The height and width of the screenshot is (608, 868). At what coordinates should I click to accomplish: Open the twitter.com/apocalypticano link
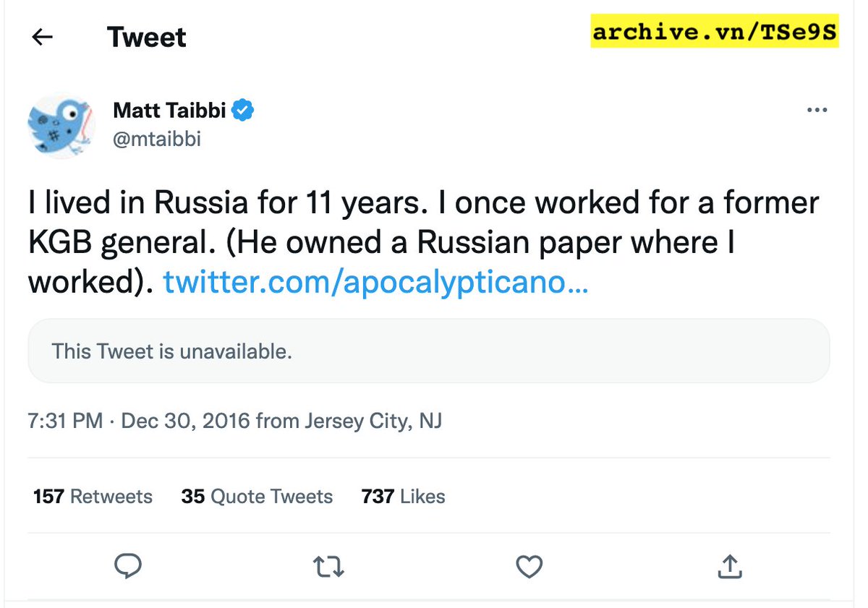point(375,283)
